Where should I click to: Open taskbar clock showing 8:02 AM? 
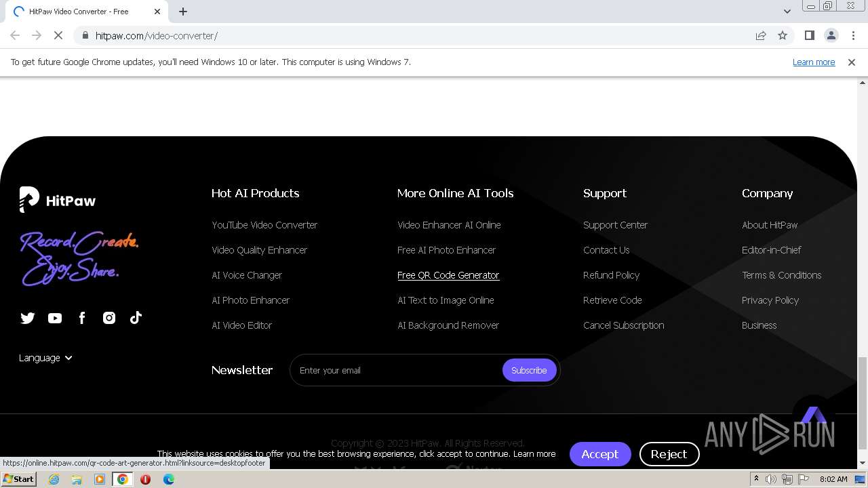[x=833, y=479]
